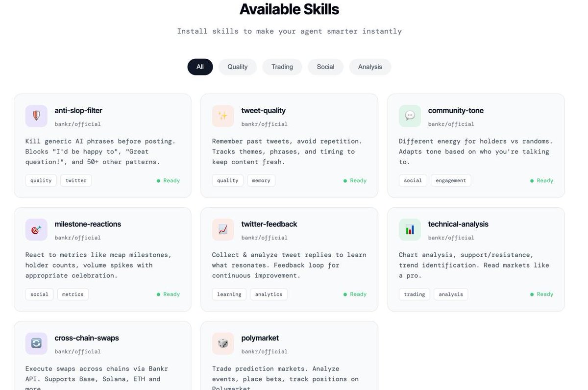588x390 pixels.
Task: Select the Social filter
Action: coord(325,67)
